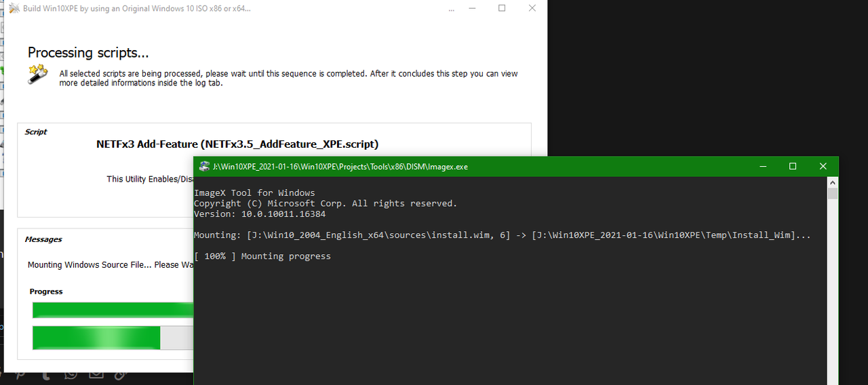This screenshot has height=385, width=868.
Task: Click the Imagex.exe path in the console title
Action: (x=340, y=167)
